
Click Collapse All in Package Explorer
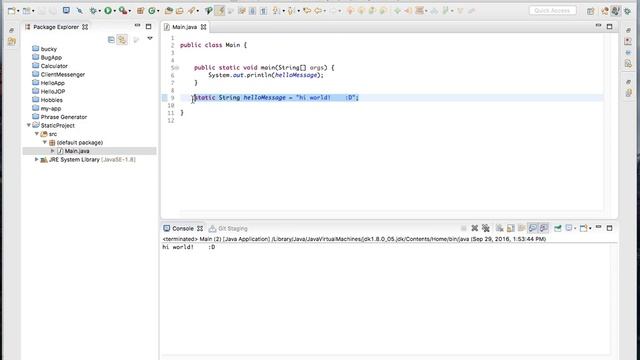(x=111, y=40)
